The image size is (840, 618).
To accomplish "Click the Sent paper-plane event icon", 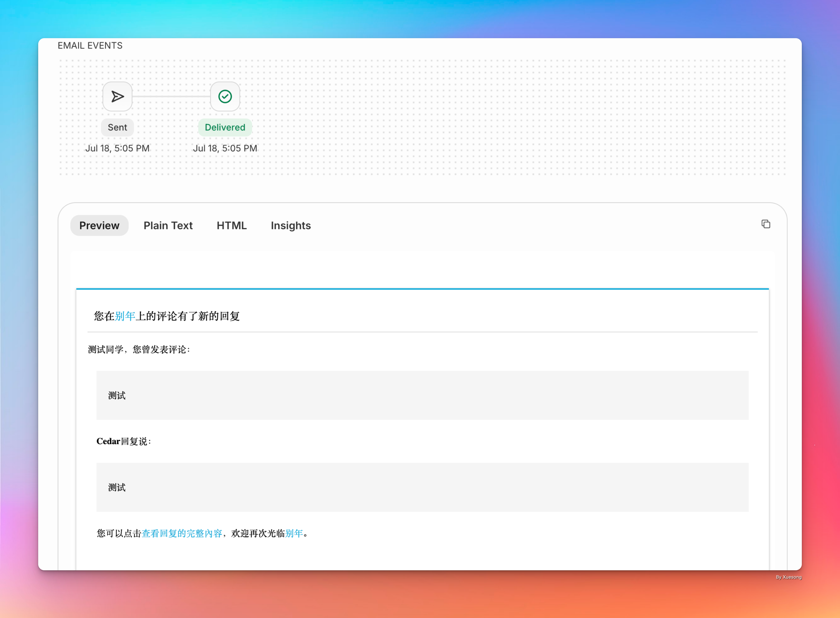I will click(x=117, y=97).
